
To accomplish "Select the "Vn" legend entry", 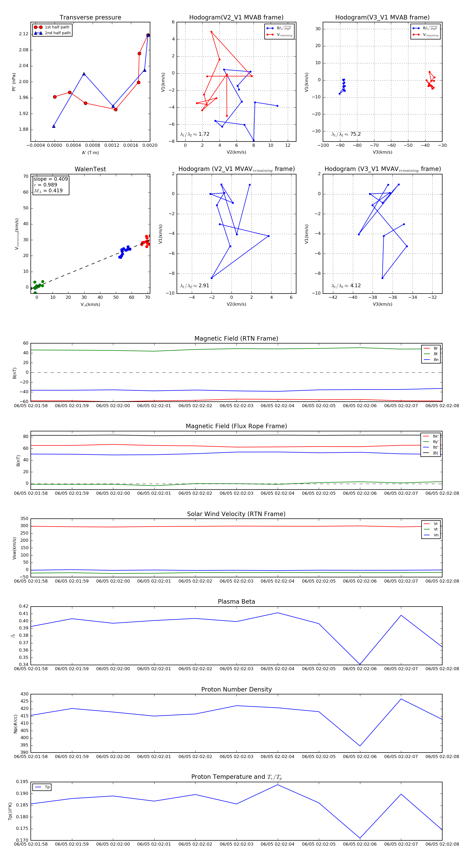I will [431, 535].
